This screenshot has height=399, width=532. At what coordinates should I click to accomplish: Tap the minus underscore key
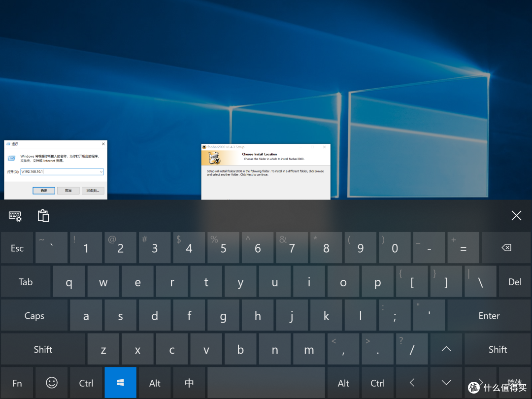coord(429,248)
